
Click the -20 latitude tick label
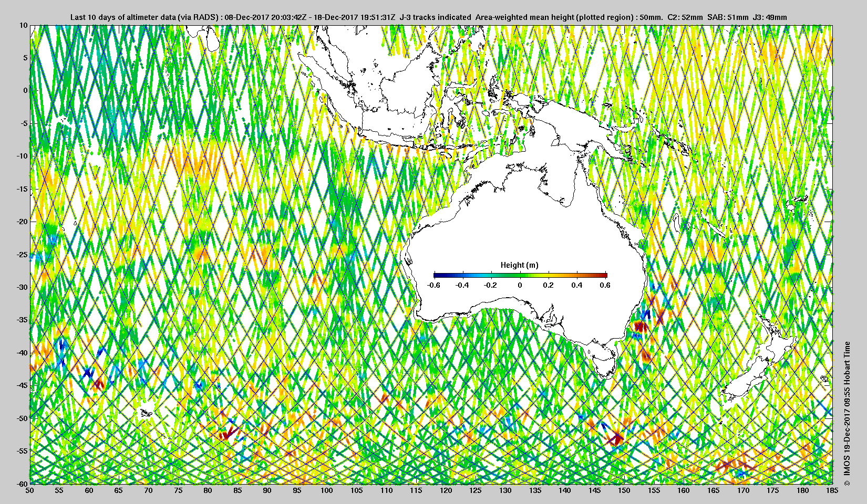(22, 222)
